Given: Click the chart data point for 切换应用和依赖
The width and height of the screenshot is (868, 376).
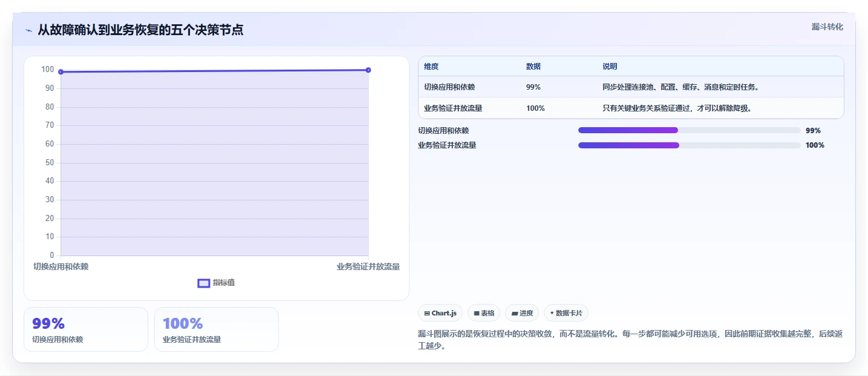Looking at the screenshot, I should [x=60, y=72].
